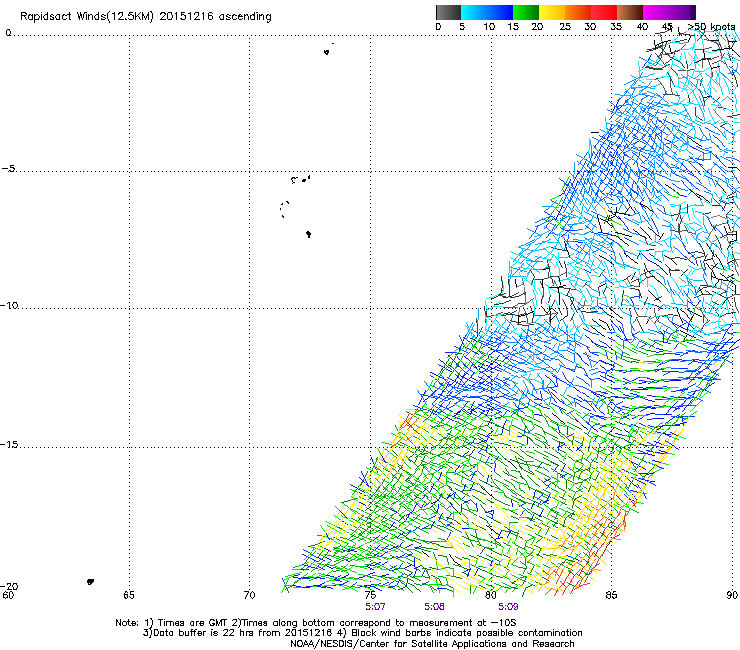Click the island dot below the dashed atoll outline
The image size is (740, 650).
click(308, 234)
